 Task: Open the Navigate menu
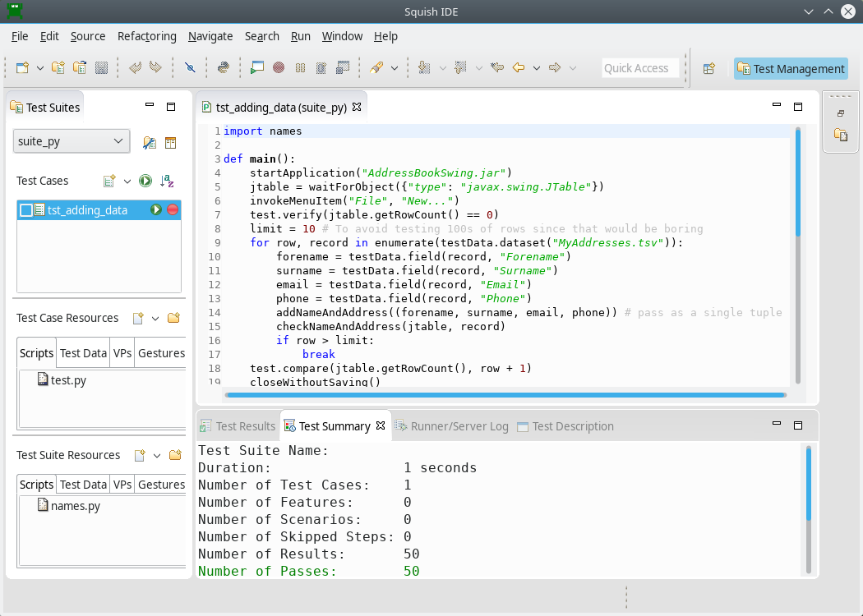[210, 36]
